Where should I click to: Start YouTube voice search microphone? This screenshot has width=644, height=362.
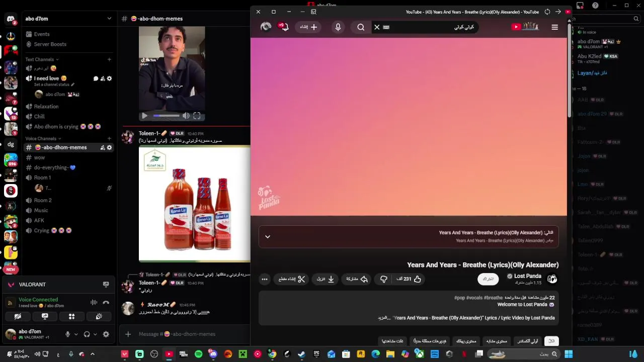338,27
